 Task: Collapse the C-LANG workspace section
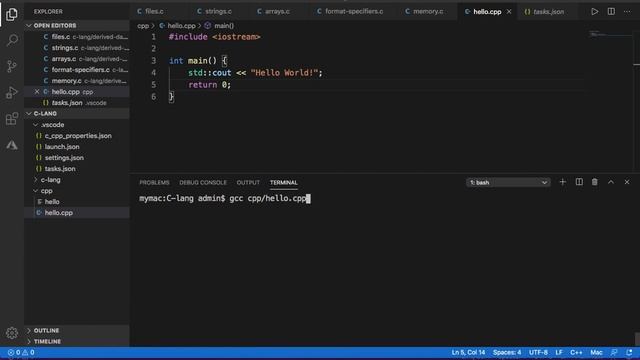click(77, 113)
